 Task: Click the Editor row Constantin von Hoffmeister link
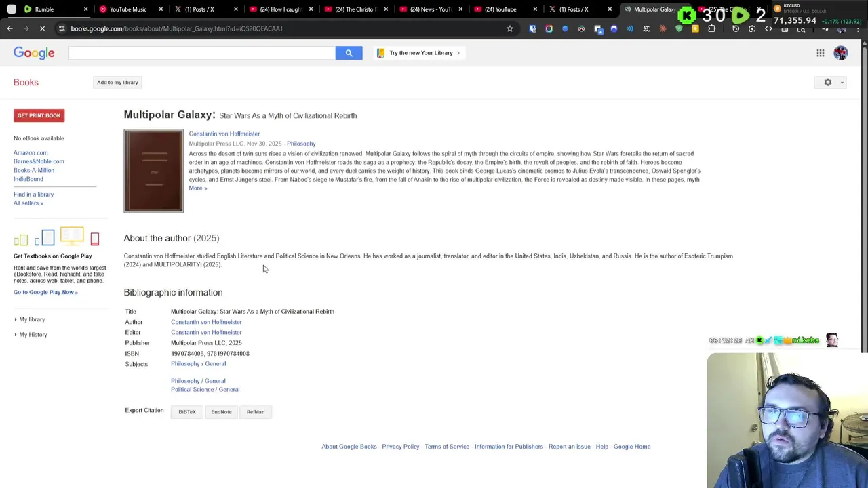206,333
